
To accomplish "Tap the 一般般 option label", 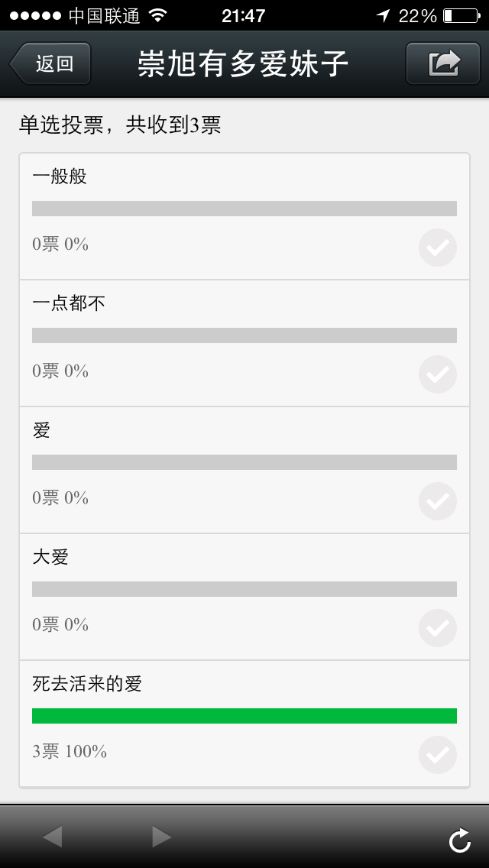I will 60,177.
